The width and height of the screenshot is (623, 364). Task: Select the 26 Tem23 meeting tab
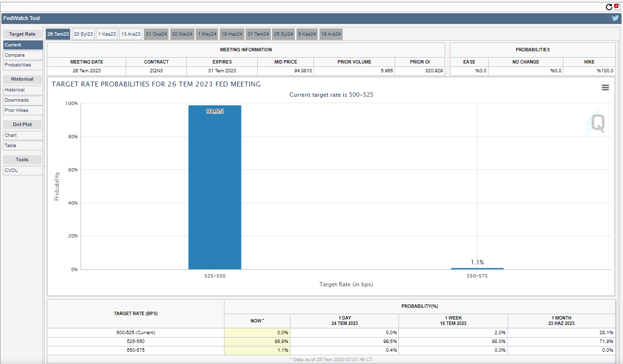pos(58,34)
